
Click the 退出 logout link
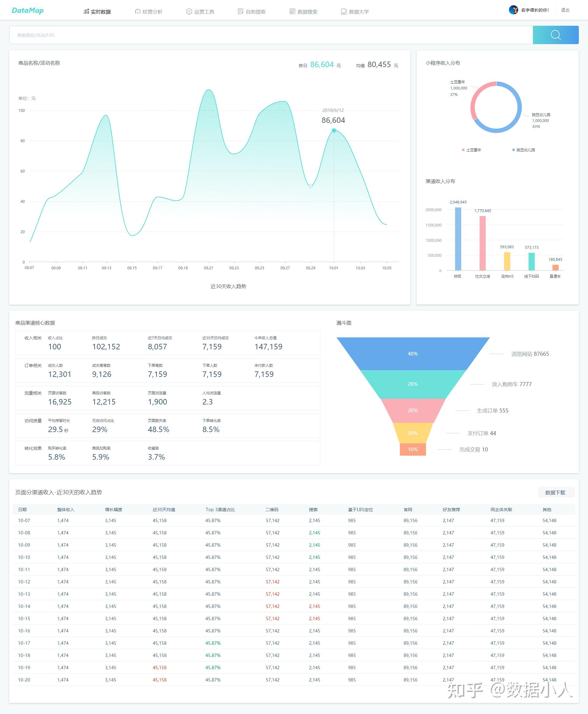point(565,10)
